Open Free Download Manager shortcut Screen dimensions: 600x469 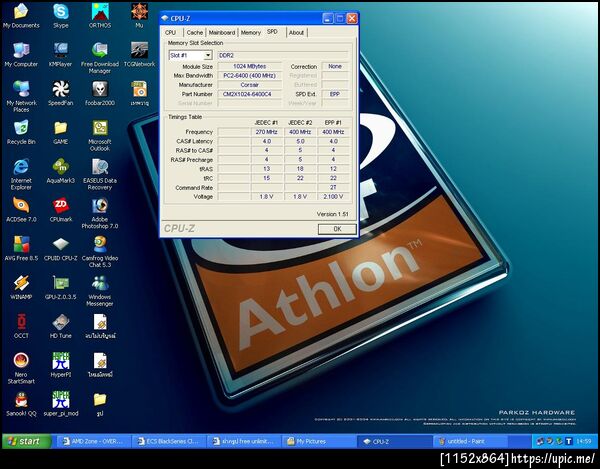point(100,57)
